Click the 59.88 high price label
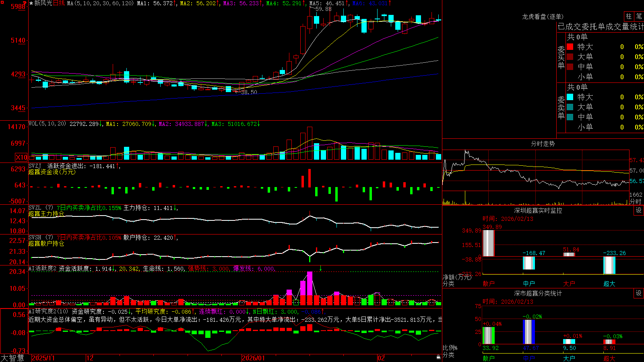The image size is (644, 362). pyautogui.click(x=324, y=9)
